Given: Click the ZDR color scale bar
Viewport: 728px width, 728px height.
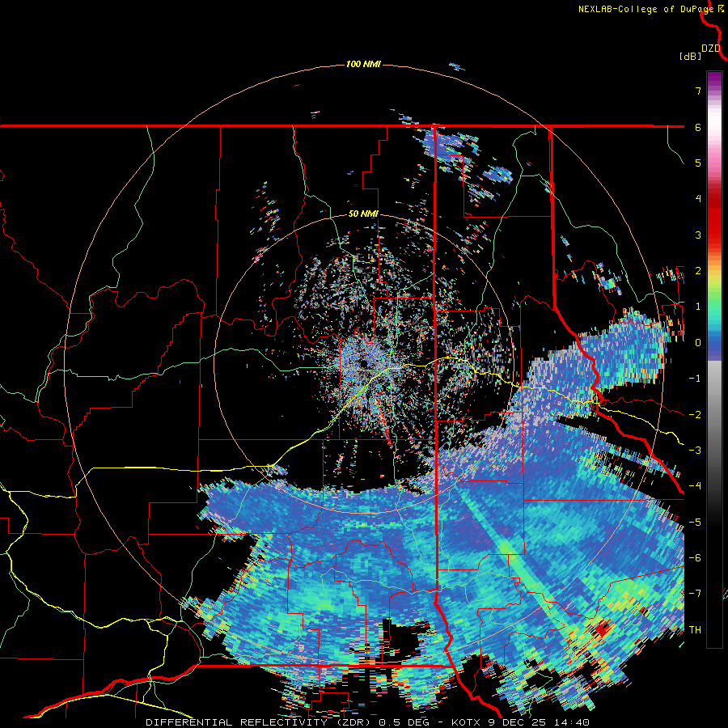Looking at the screenshot, I should click(714, 359).
